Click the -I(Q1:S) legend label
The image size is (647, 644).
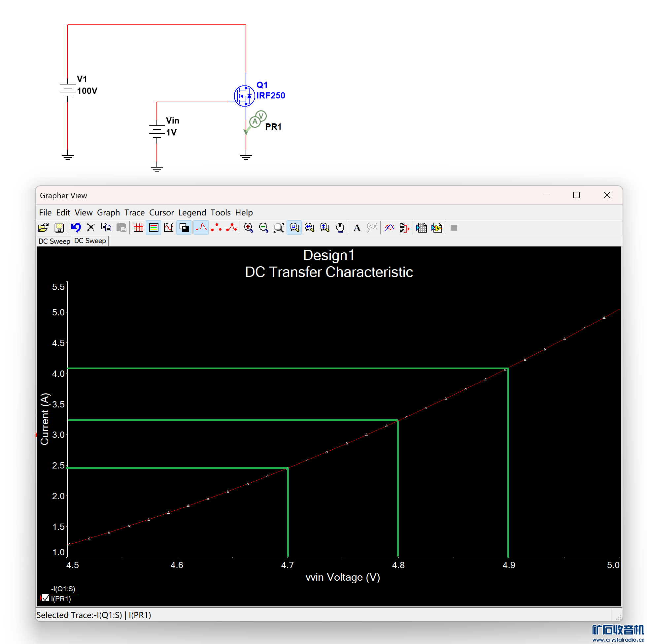pyautogui.click(x=63, y=589)
